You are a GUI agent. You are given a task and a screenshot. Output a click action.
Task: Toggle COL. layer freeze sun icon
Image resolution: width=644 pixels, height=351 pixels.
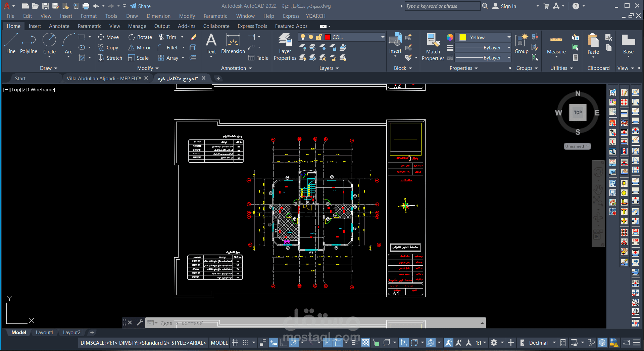[x=311, y=37]
